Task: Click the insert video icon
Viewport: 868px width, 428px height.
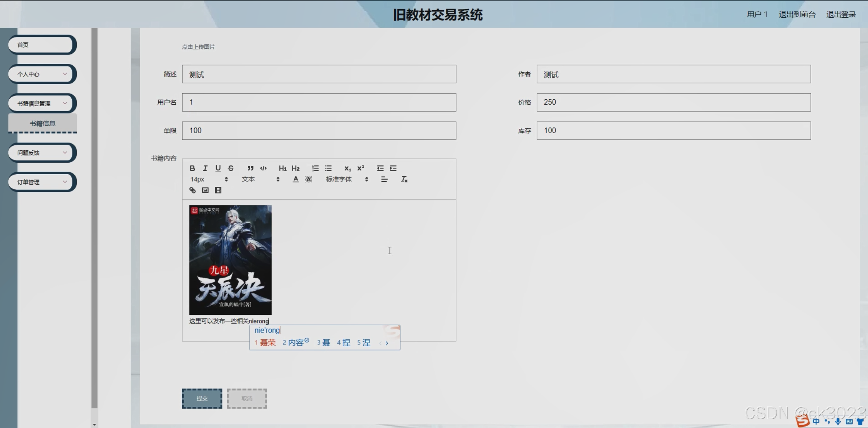Action: 218,190
